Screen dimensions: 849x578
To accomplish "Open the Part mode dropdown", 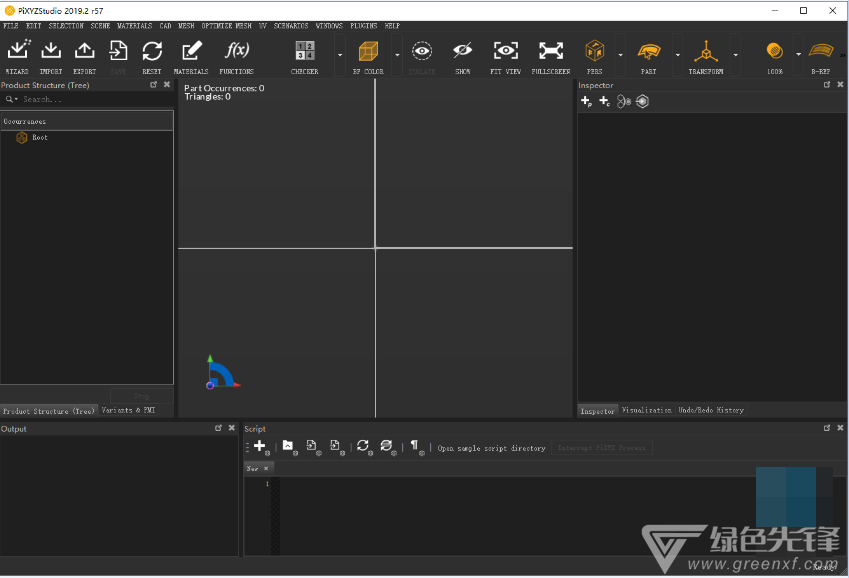I will [676, 55].
